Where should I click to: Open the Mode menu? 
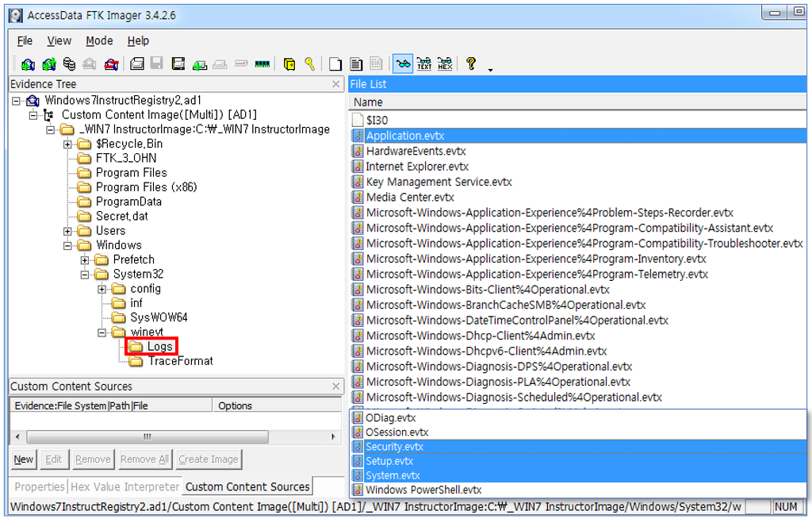(x=99, y=40)
